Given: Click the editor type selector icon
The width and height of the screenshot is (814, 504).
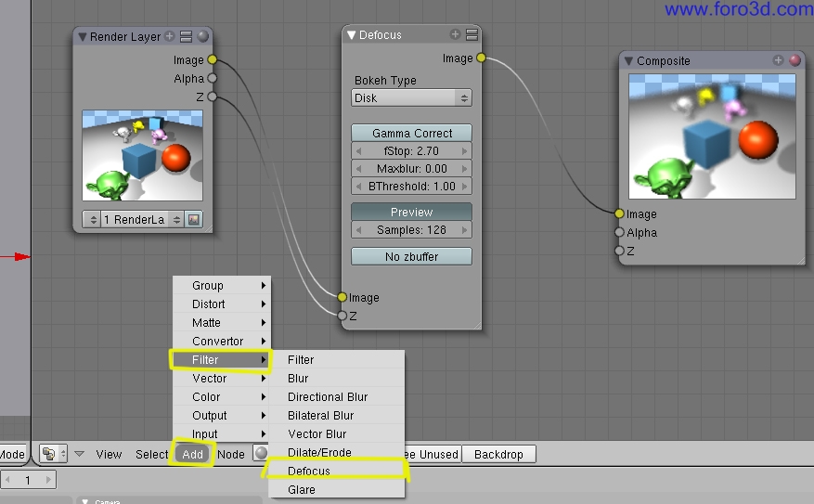Looking at the screenshot, I should point(54,454).
